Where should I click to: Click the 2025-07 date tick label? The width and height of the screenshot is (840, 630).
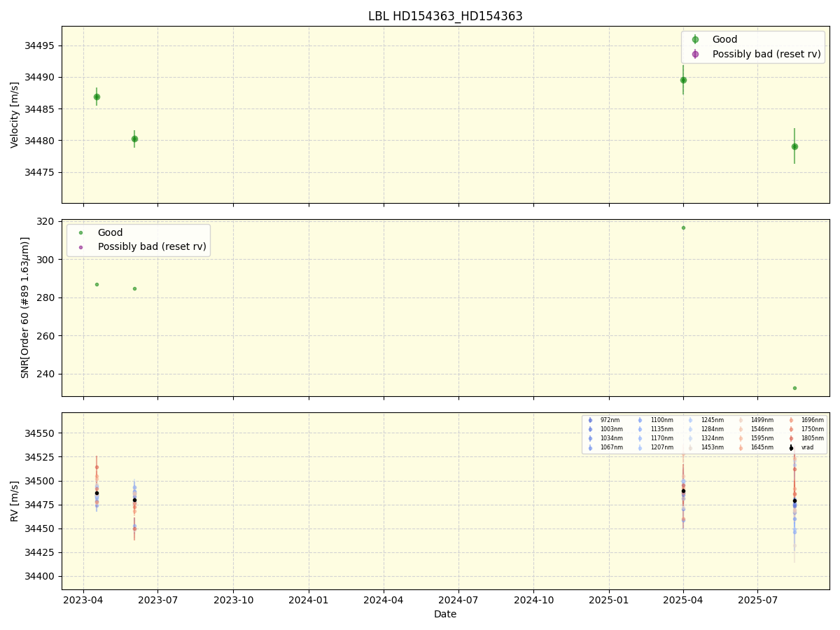pyautogui.click(x=758, y=601)
